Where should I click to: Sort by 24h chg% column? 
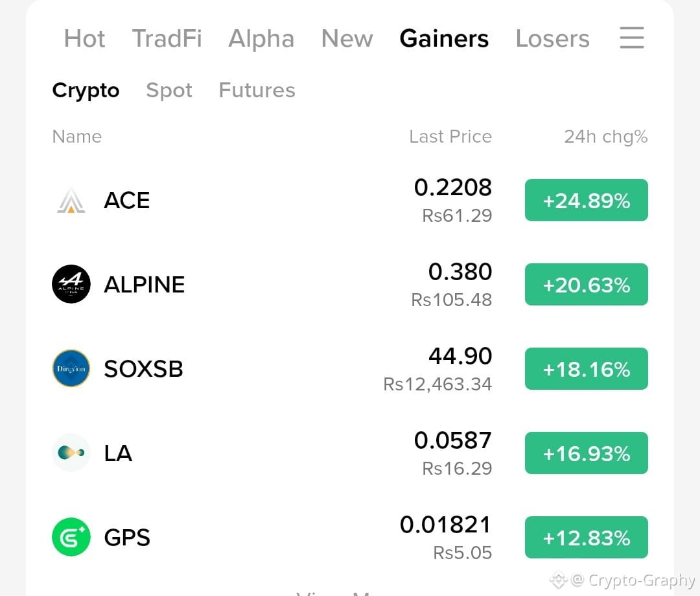(x=606, y=137)
